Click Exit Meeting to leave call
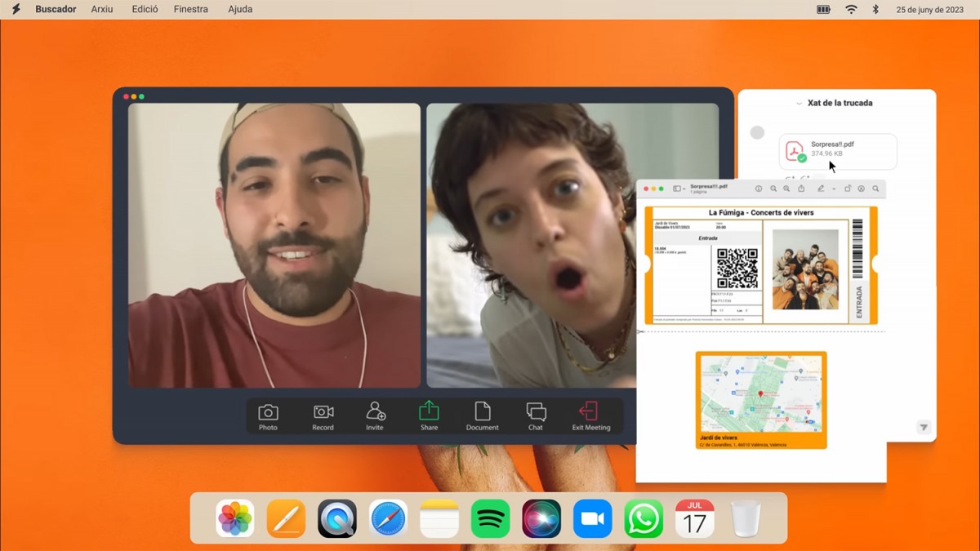 [590, 415]
